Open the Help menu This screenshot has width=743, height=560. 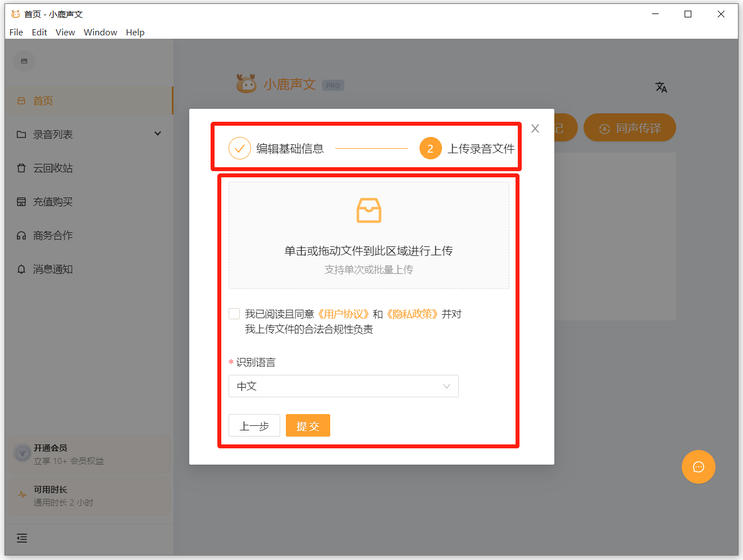click(x=135, y=33)
